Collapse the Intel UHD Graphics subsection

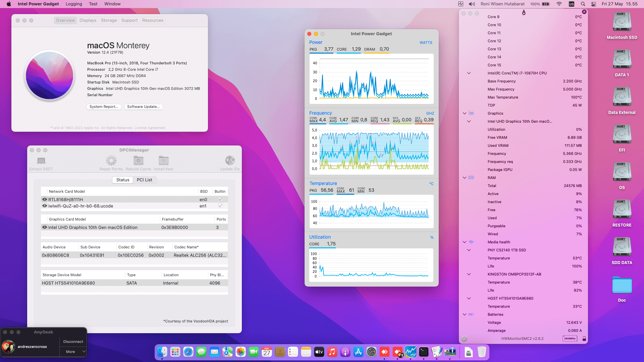[469, 121]
